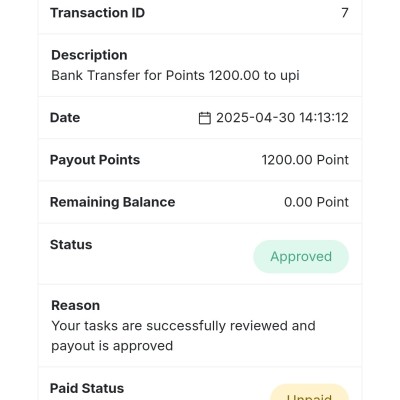400x400 pixels.
Task: Click the Payout Points label
Action: tap(95, 160)
